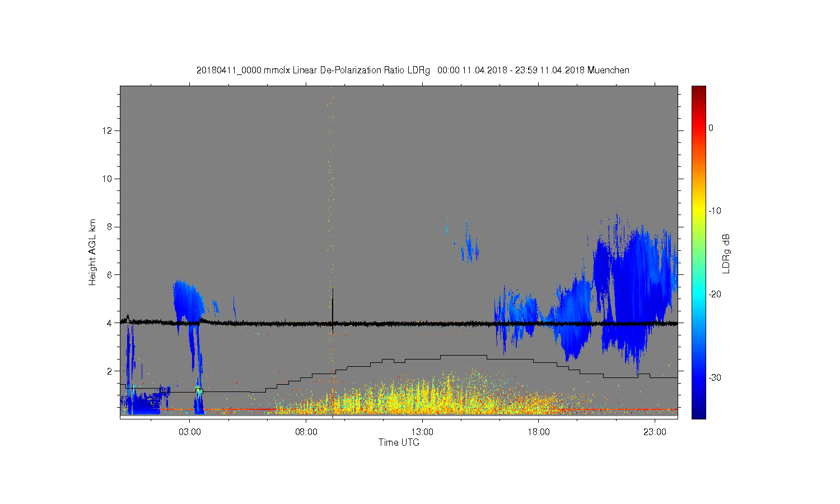Image resolution: width=840 pixels, height=504 pixels.
Task: Click the 13:00 time tick label
Action: (x=422, y=432)
